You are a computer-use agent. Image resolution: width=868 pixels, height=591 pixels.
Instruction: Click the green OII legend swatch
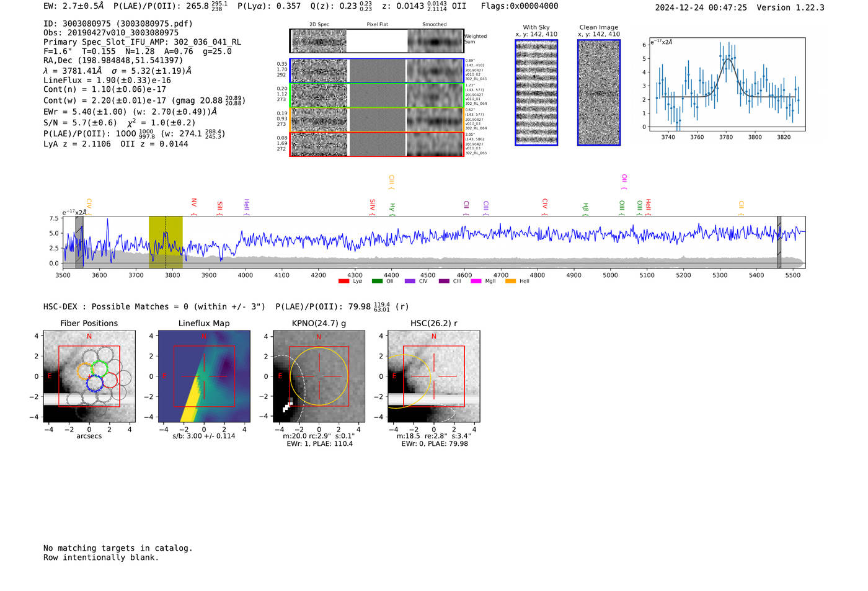(x=377, y=282)
